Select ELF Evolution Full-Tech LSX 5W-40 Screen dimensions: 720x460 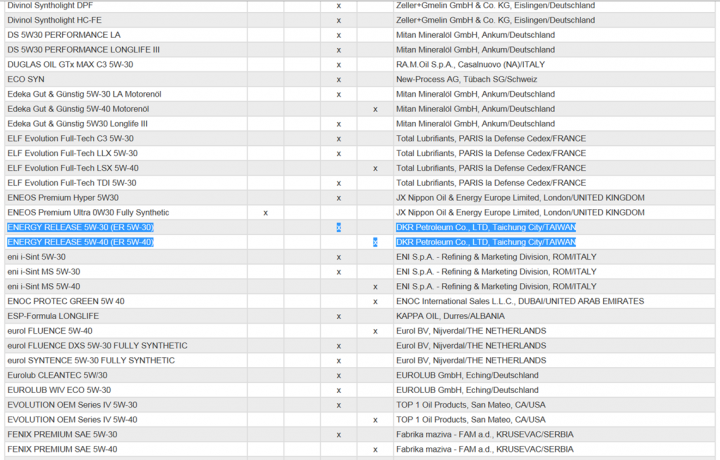73,168
